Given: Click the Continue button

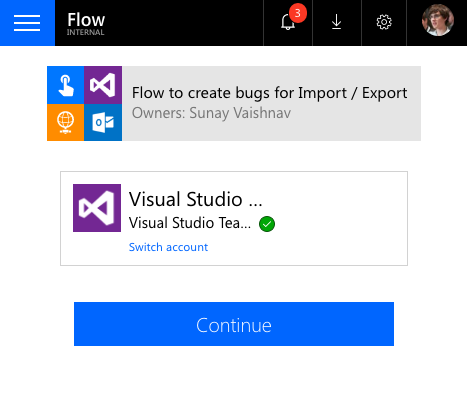Looking at the screenshot, I should [x=234, y=324].
